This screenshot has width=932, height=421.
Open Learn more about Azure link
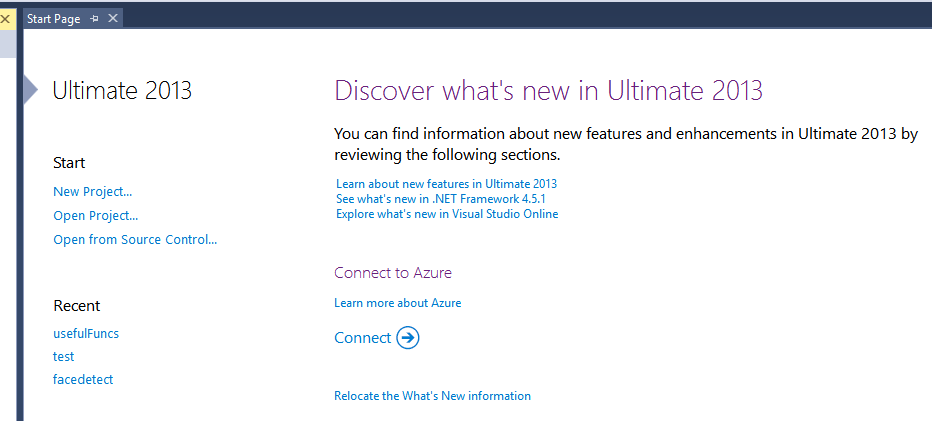398,303
